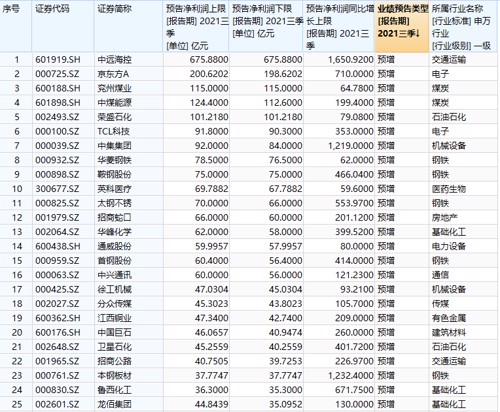Select code 002027.SZ
The height and width of the screenshot is (412, 500).
[x=57, y=304]
